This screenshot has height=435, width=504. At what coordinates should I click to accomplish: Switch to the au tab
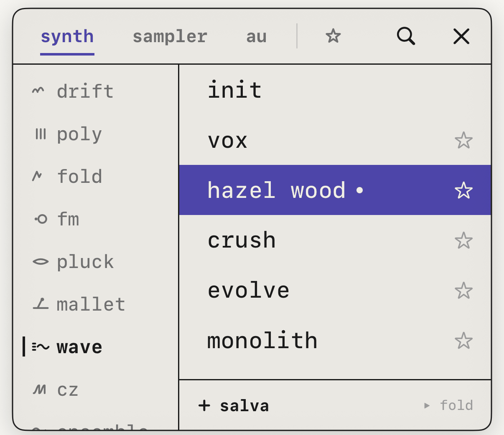click(256, 37)
